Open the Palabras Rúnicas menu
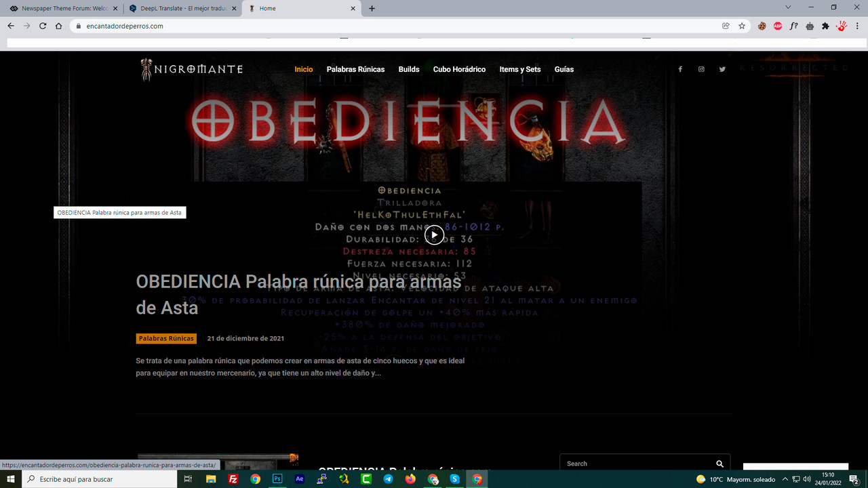This screenshot has width=868, height=488. point(355,69)
